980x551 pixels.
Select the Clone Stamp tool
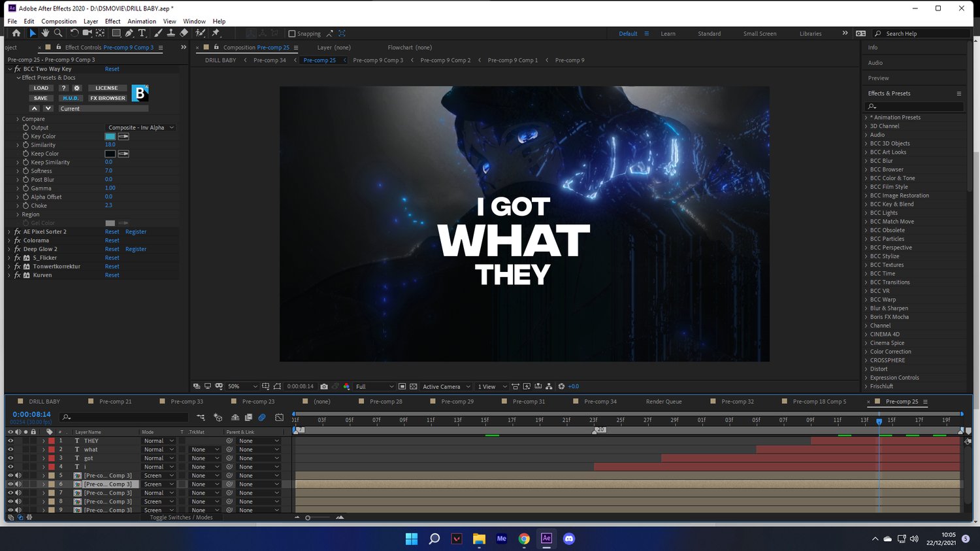(x=171, y=33)
